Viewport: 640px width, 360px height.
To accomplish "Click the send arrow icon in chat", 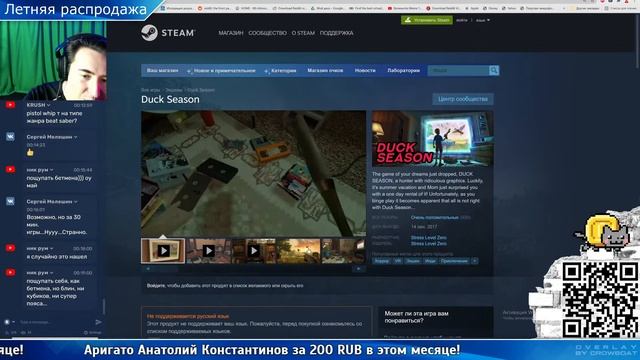I will point(98,322).
